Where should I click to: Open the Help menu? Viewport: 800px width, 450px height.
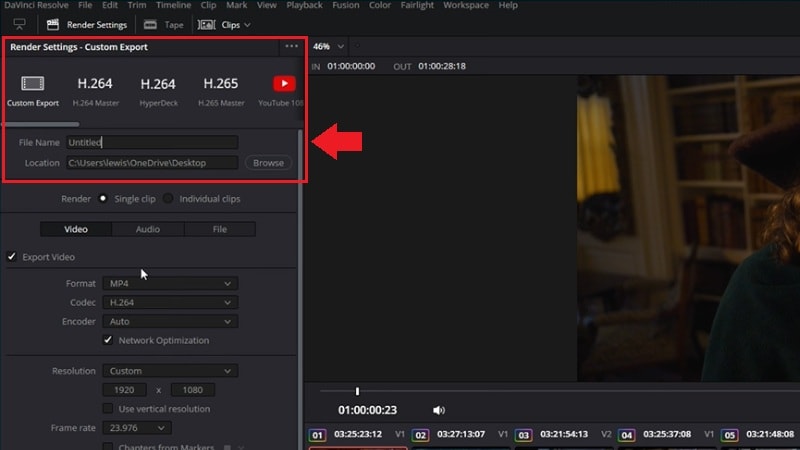pos(508,5)
